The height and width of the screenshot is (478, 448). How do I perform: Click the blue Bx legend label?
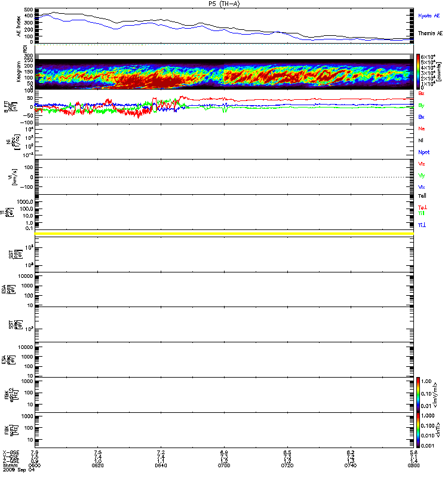(421, 117)
